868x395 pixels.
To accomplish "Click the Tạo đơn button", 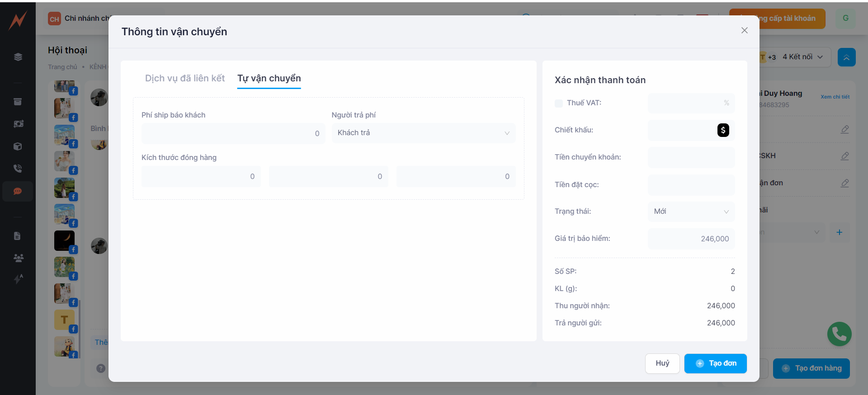I will [x=715, y=363].
